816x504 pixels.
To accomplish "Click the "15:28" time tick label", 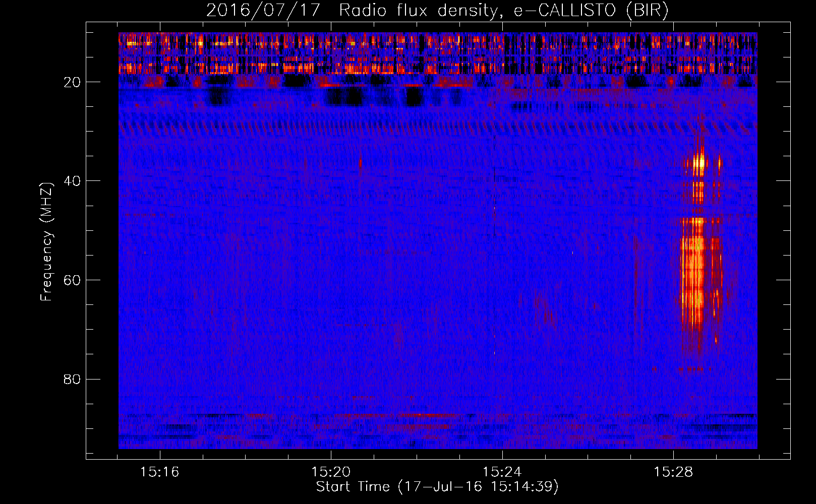I will [673, 472].
